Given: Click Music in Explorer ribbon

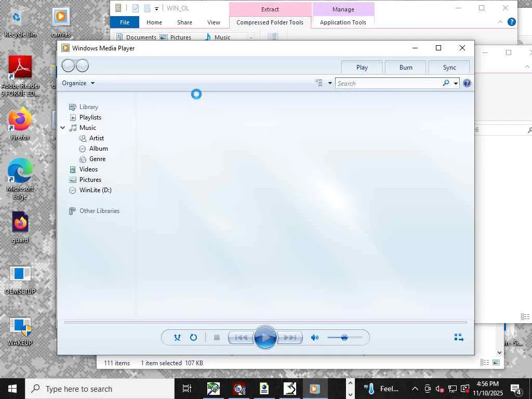Looking at the screenshot, I should pyautogui.click(x=218, y=37).
